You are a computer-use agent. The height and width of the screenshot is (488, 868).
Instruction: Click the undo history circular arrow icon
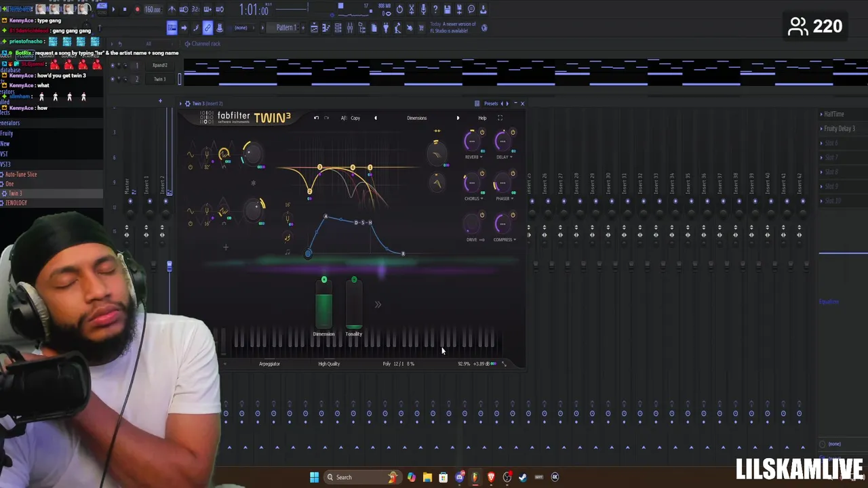(399, 9)
